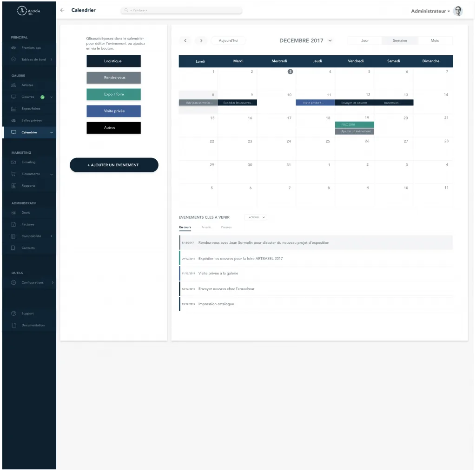Click the E-mailing envelope icon
This screenshot has width=476, height=470.
tap(13, 162)
